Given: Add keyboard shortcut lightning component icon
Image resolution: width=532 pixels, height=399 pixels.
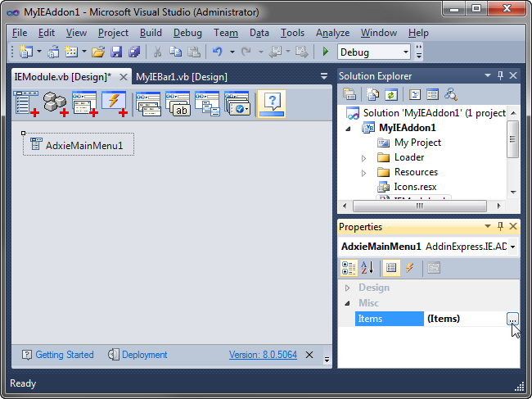Looking at the screenshot, I should click(x=115, y=104).
